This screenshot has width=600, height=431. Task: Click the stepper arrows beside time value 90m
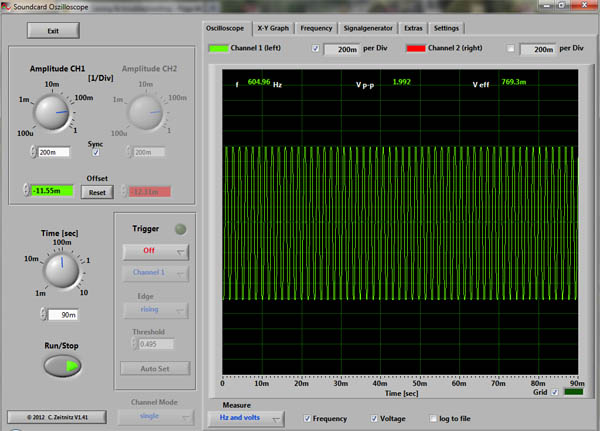pos(41,314)
